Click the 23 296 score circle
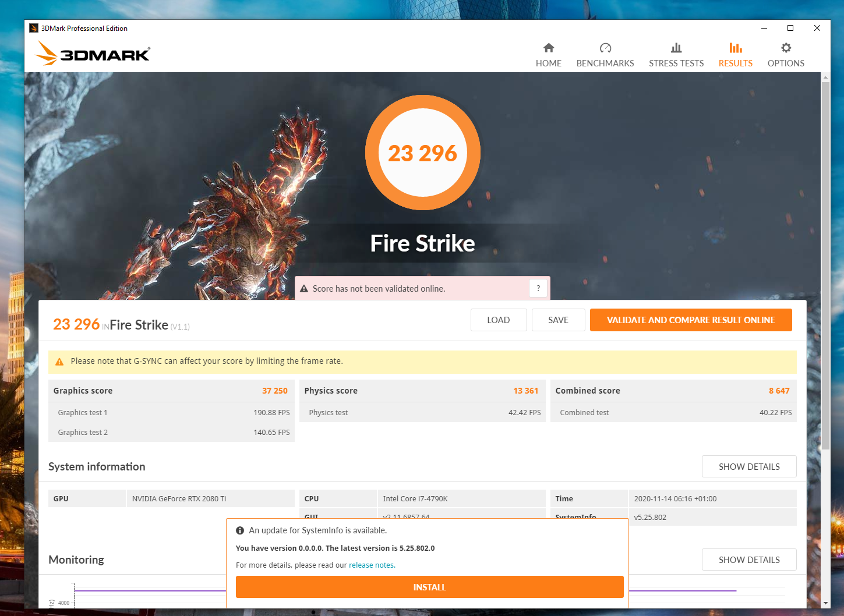 pyautogui.click(x=423, y=153)
